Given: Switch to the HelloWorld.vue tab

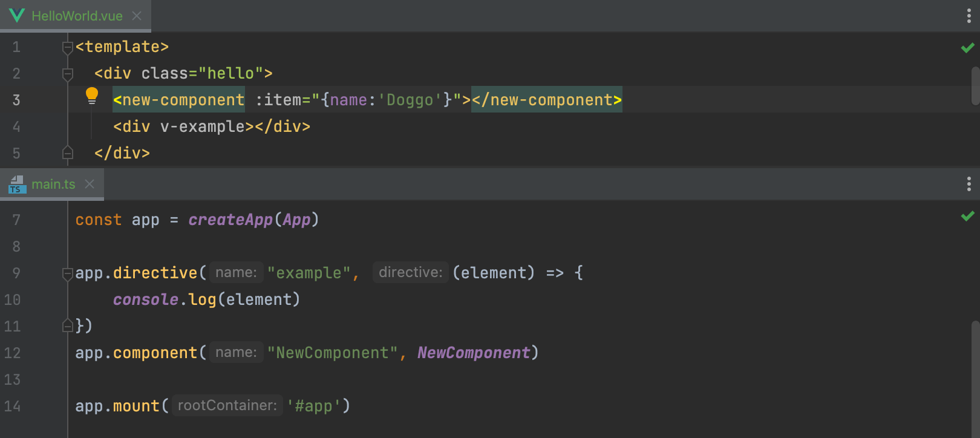Looking at the screenshot, I should [75, 16].
